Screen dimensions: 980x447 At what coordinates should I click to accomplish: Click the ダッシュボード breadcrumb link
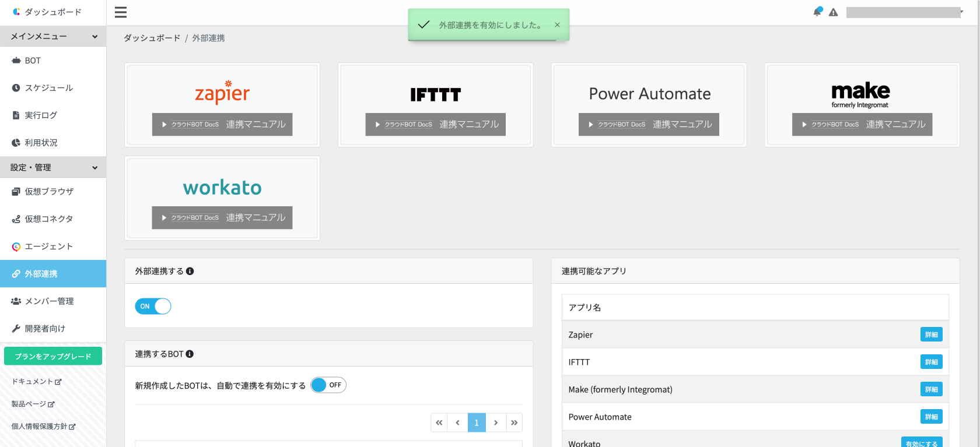(152, 38)
